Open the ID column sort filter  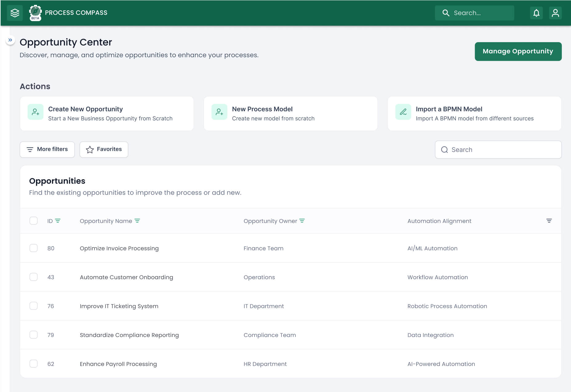point(58,221)
